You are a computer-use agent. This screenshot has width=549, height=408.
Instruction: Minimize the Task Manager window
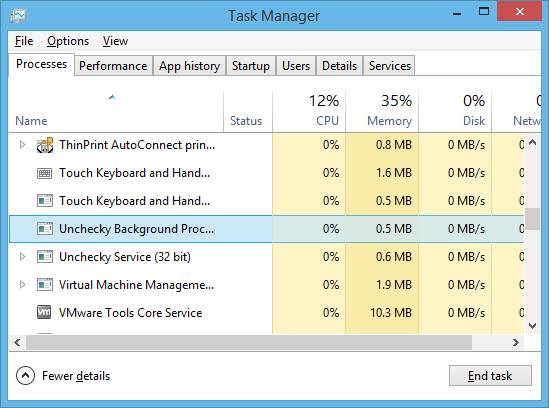click(x=457, y=13)
